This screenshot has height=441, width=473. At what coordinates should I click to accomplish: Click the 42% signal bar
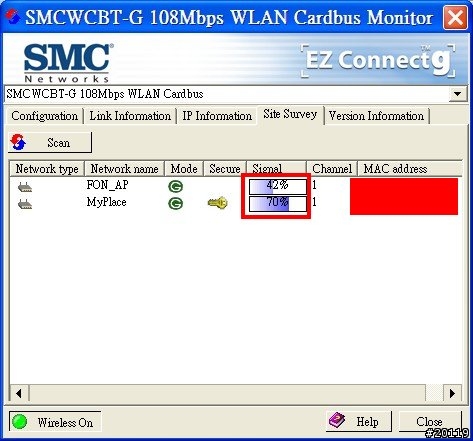[x=278, y=187]
